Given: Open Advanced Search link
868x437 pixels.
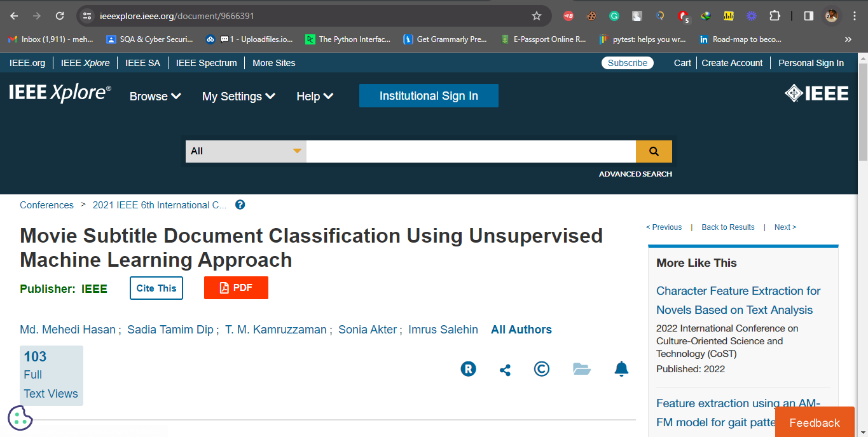Looking at the screenshot, I should click(x=635, y=174).
